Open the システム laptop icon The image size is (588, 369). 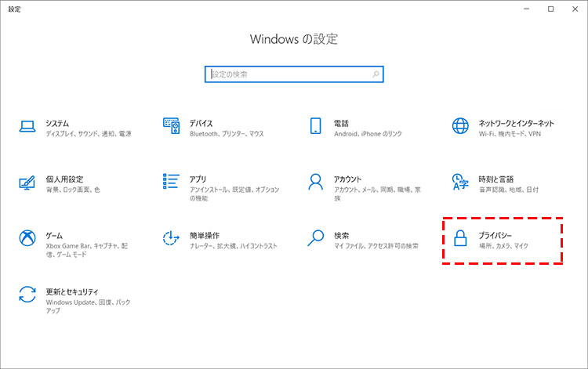pos(27,126)
